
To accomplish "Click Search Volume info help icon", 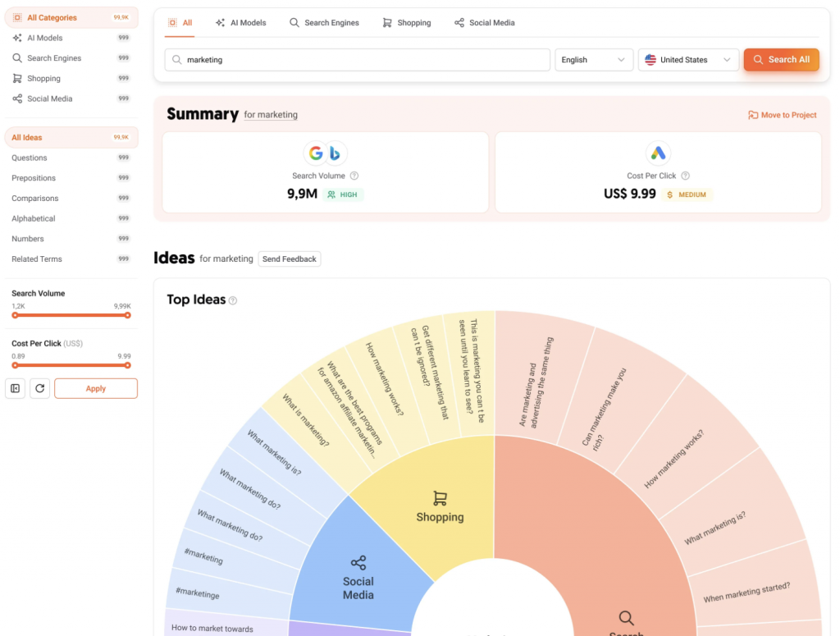I will (354, 176).
